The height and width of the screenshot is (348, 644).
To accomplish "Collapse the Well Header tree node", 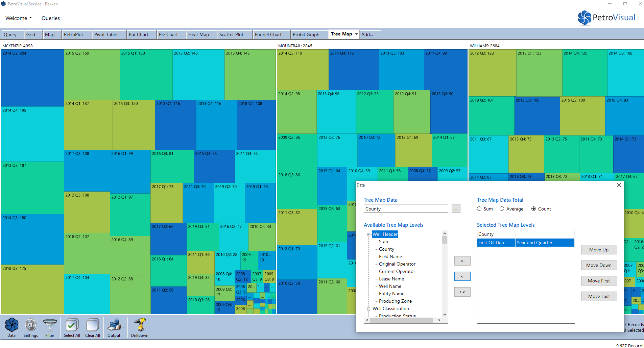I will [369, 234].
